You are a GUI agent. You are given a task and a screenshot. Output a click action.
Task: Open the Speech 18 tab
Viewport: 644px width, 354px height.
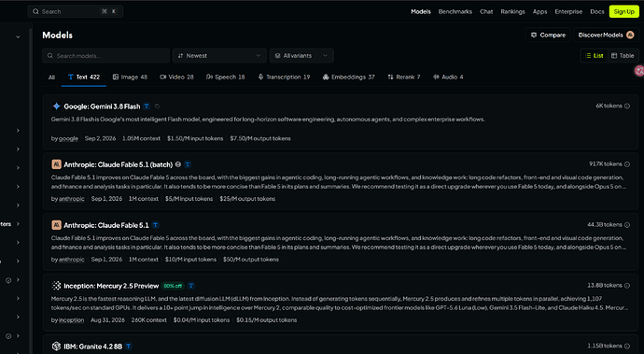coord(226,77)
